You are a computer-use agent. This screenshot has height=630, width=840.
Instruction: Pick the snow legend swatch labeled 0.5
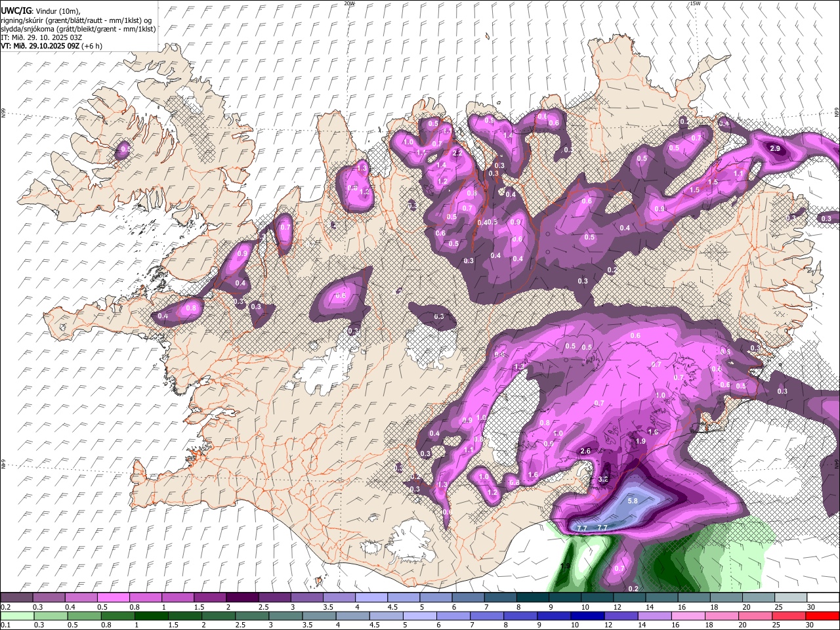(113, 598)
